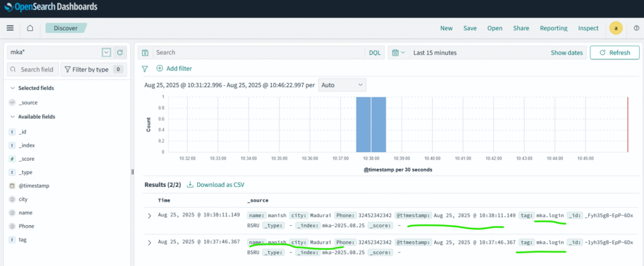644x266 pixels.
Task: Open the Reporting menu
Action: coord(553,28)
